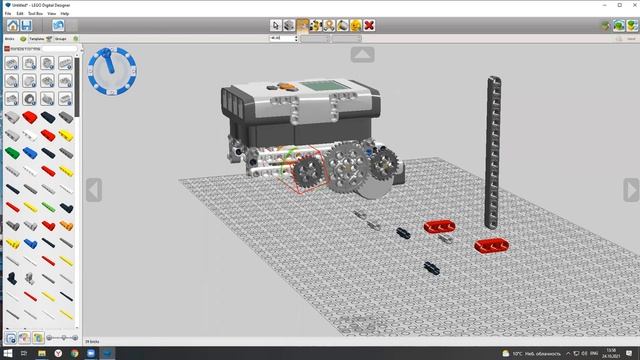
Task: Select the Hinge Align tool
Action: (x=316, y=25)
